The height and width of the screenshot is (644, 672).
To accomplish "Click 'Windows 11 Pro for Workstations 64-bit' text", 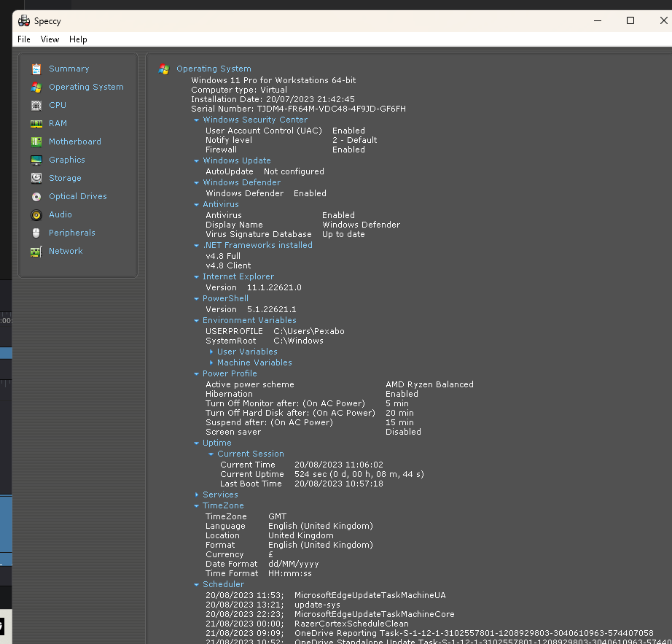I will tap(273, 80).
